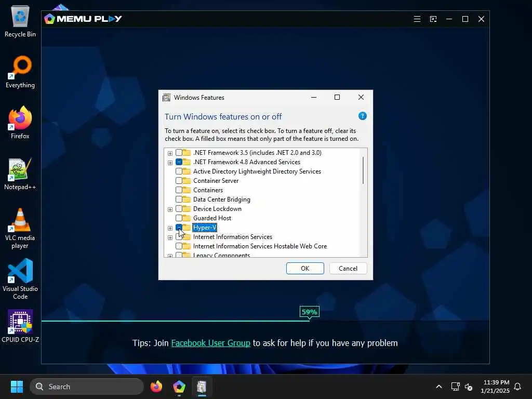
Task: Select the Hyper-V feature label
Action: tap(205, 228)
